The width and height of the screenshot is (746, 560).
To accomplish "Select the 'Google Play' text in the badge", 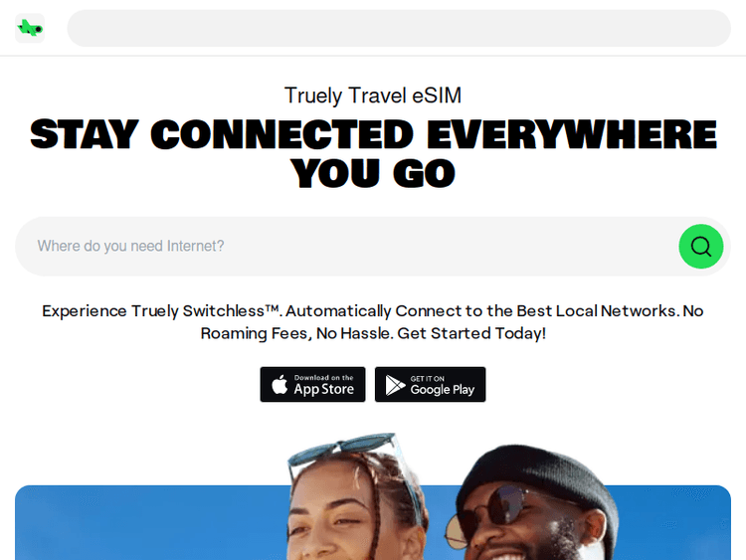I will click(443, 390).
